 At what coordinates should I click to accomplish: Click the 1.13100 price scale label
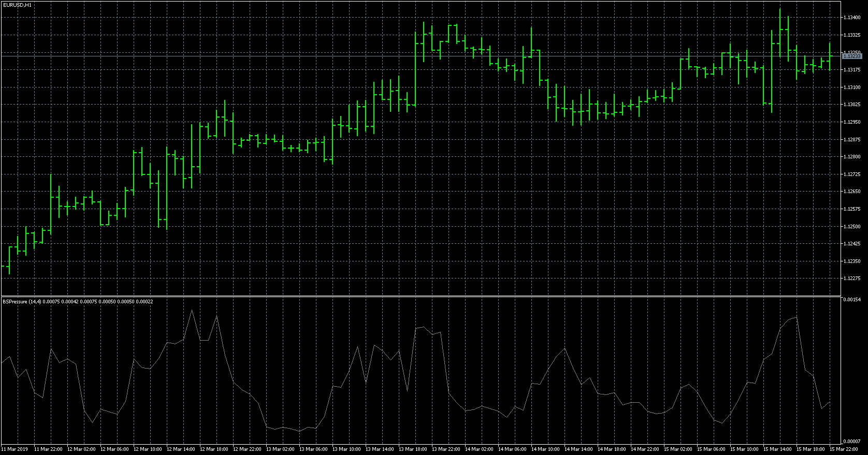[x=852, y=87]
